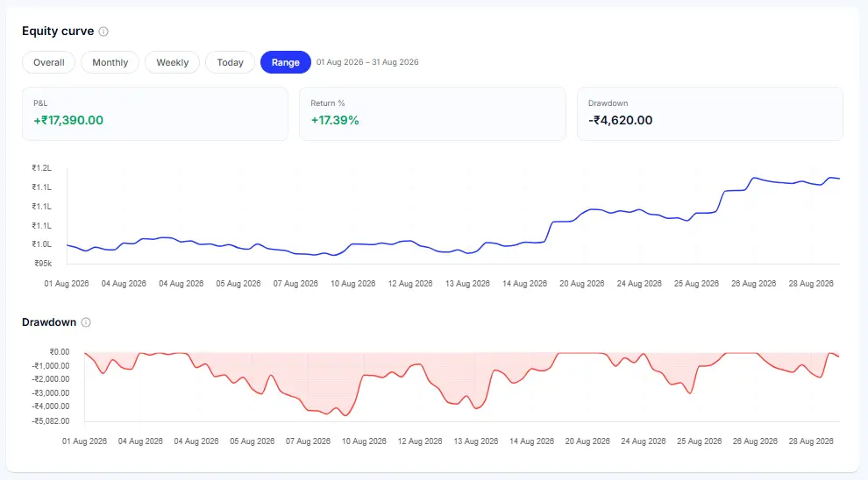Click the Return % card label
Screen dimensions: 868x480
328,103
